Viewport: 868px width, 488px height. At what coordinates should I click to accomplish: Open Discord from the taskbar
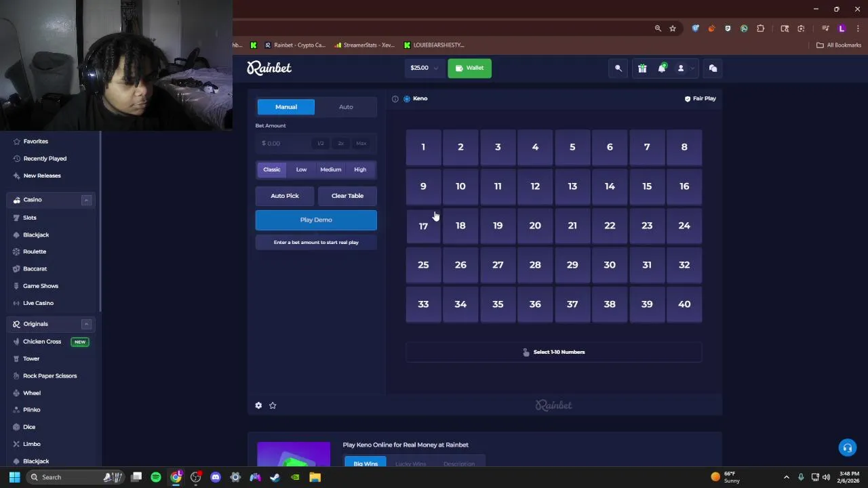pyautogui.click(x=216, y=477)
